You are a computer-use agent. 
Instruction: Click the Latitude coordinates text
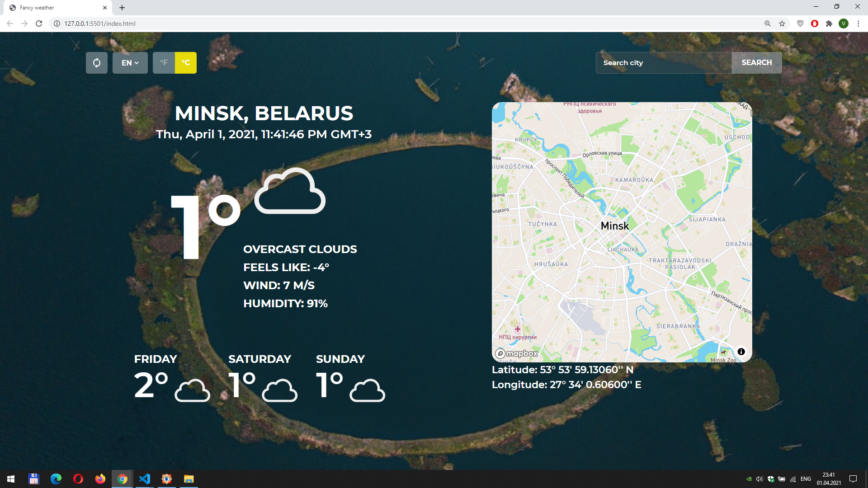click(562, 370)
